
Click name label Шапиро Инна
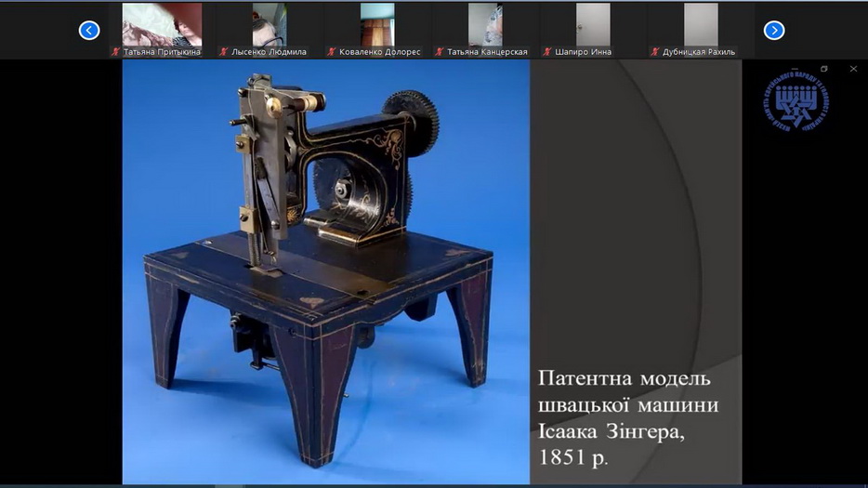(x=583, y=52)
